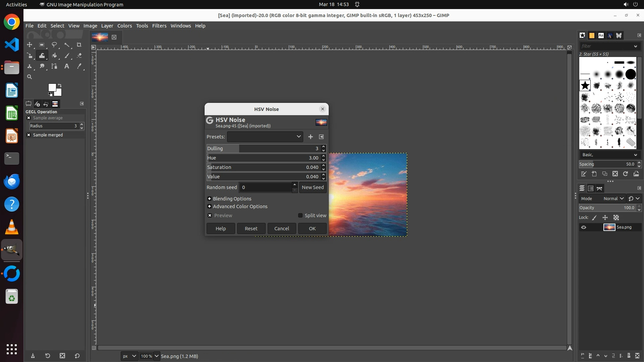Enable Split view in HSV Noise
The height and width of the screenshot is (362, 644).
pos(301,216)
